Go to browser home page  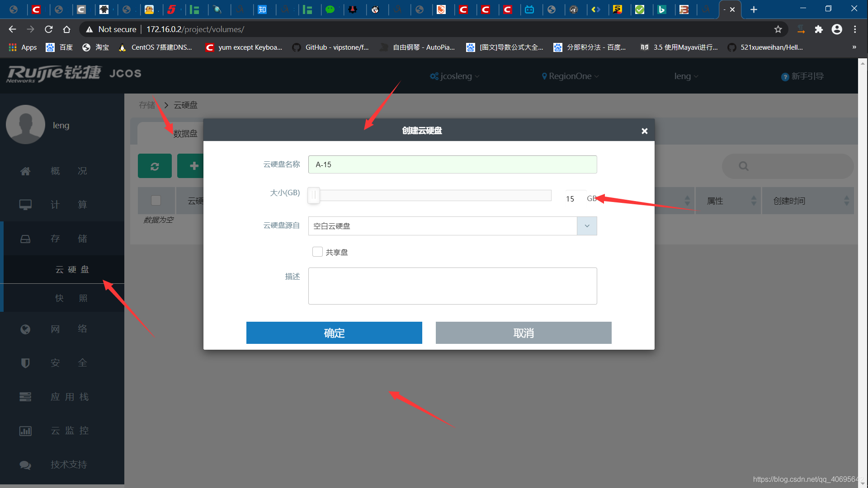click(66, 29)
